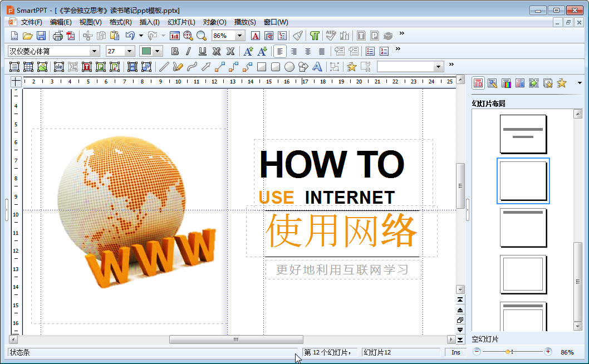
Task: Toggle the Ins insert mode indicator
Action: pos(455,352)
